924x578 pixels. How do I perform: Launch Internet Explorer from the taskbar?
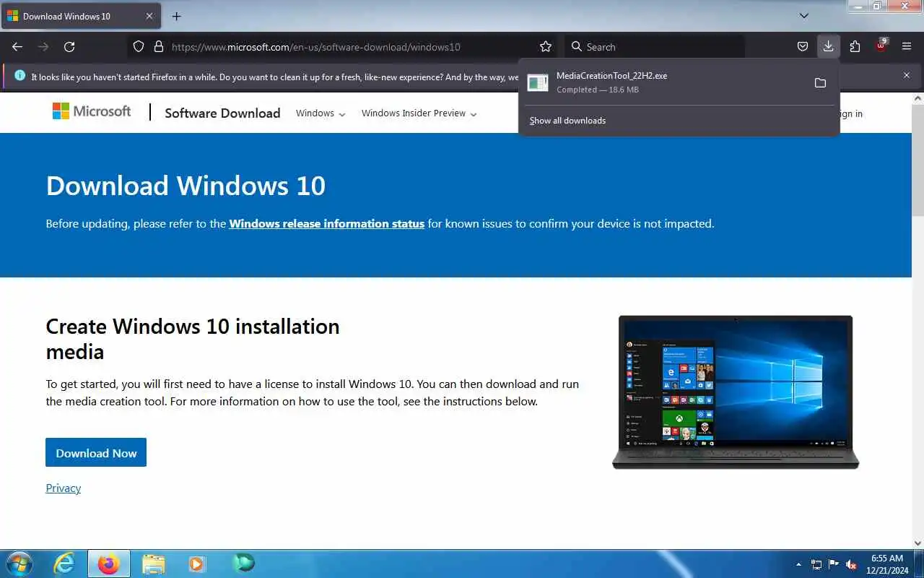tap(65, 564)
